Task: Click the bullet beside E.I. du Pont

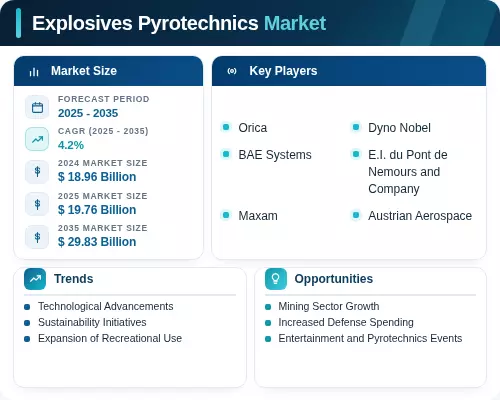Action: click(356, 154)
